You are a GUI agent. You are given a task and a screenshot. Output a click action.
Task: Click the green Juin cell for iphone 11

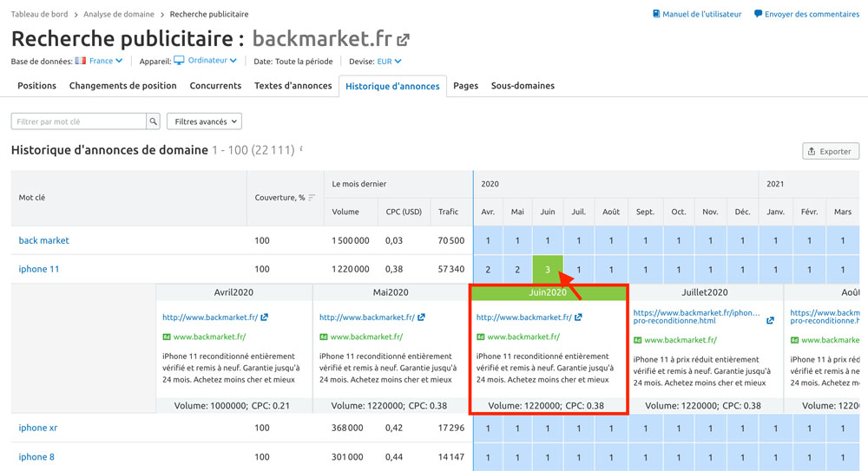click(548, 270)
